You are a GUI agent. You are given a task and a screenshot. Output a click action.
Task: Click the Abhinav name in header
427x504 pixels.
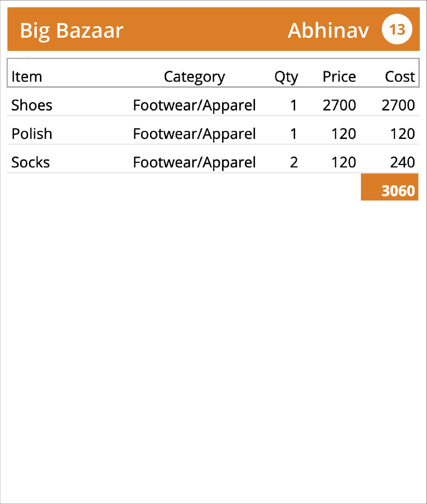pyautogui.click(x=328, y=30)
